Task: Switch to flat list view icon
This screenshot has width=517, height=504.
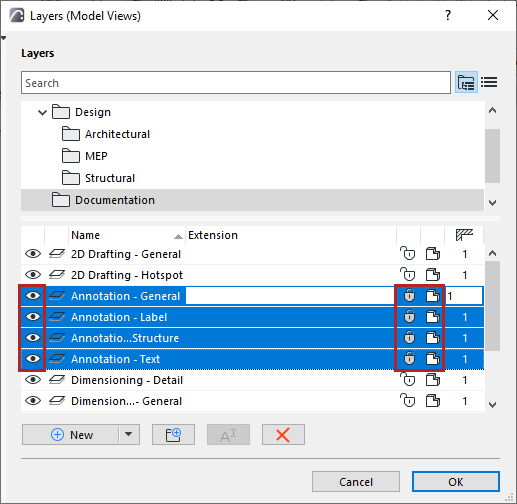Action: click(x=489, y=82)
